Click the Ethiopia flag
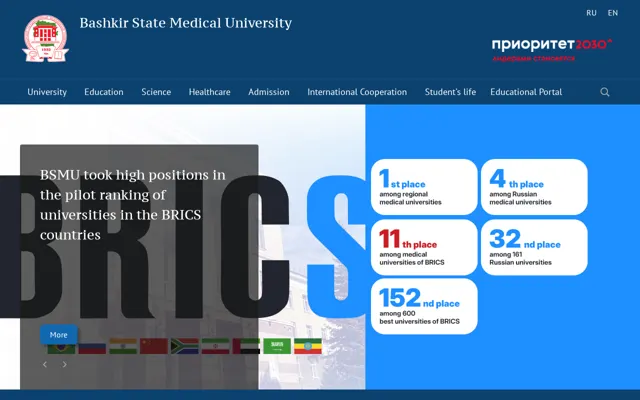Viewport: 640px width, 400px height. (308, 346)
